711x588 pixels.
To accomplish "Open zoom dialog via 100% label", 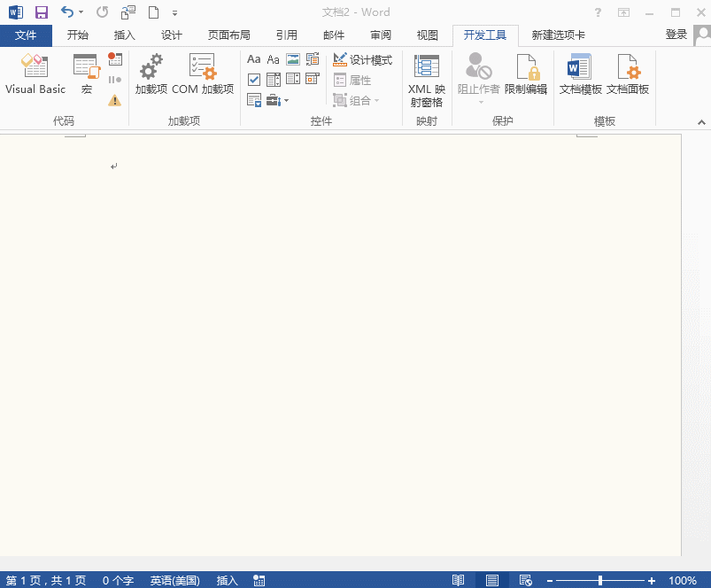I will (x=683, y=580).
